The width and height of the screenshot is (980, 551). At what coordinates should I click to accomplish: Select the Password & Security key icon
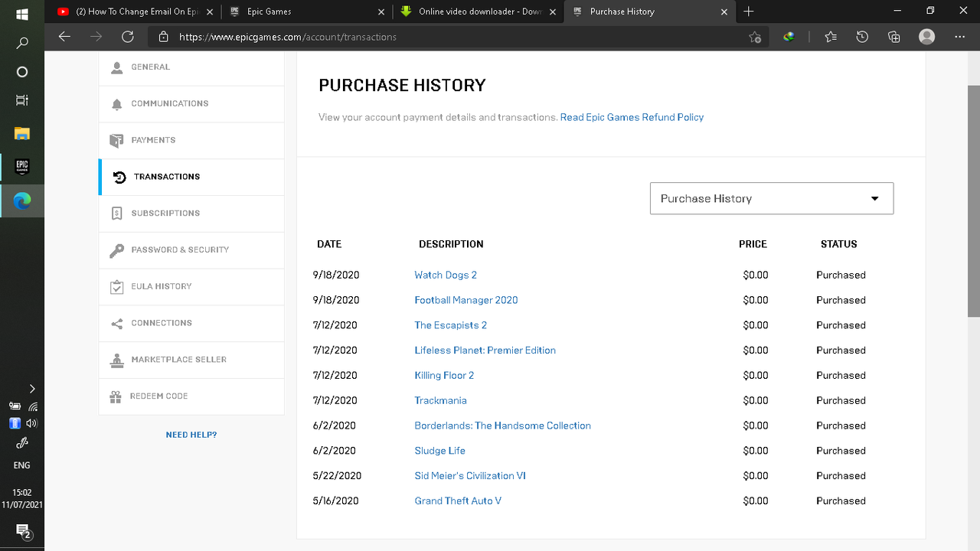(x=116, y=250)
